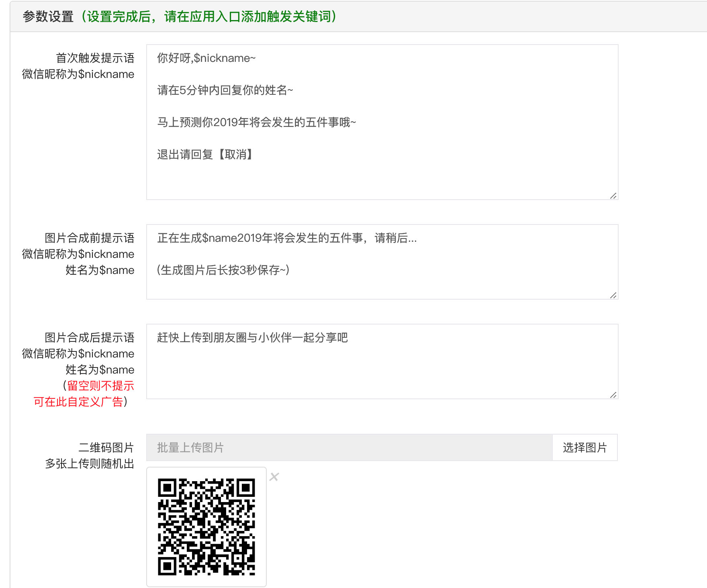This screenshot has width=707, height=588.
Task: Click the (生成图片后长按3秒保存~) line
Action: coord(223,270)
